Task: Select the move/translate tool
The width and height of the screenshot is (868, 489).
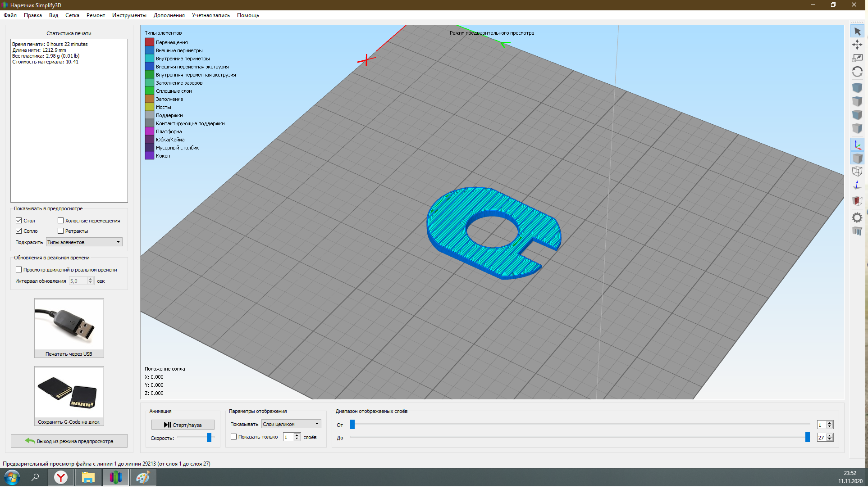Action: pos(857,45)
